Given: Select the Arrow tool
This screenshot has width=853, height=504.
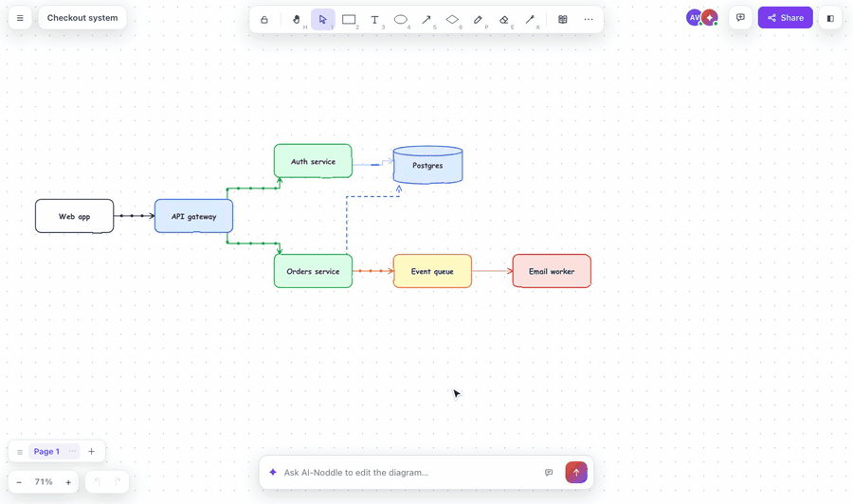Looking at the screenshot, I should (x=426, y=20).
